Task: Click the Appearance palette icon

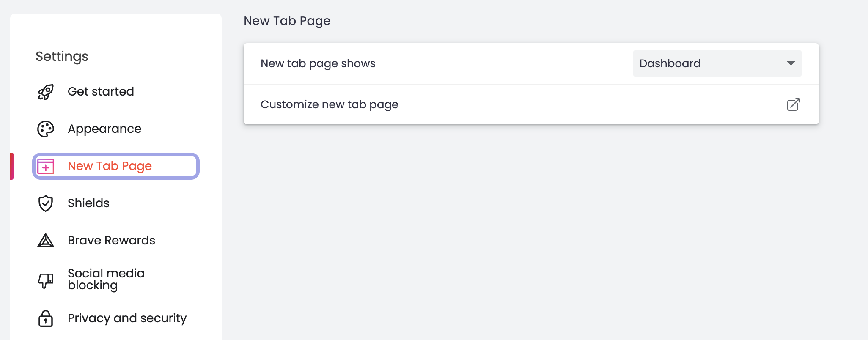Action: click(46, 129)
